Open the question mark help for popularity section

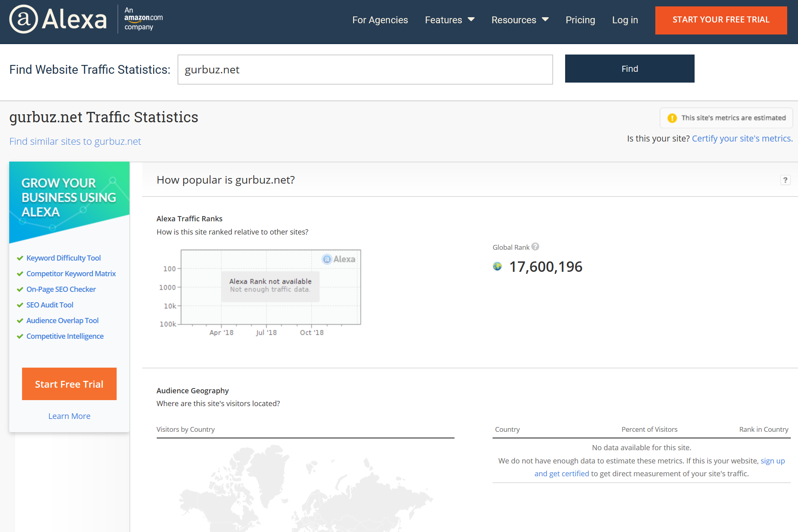point(785,180)
